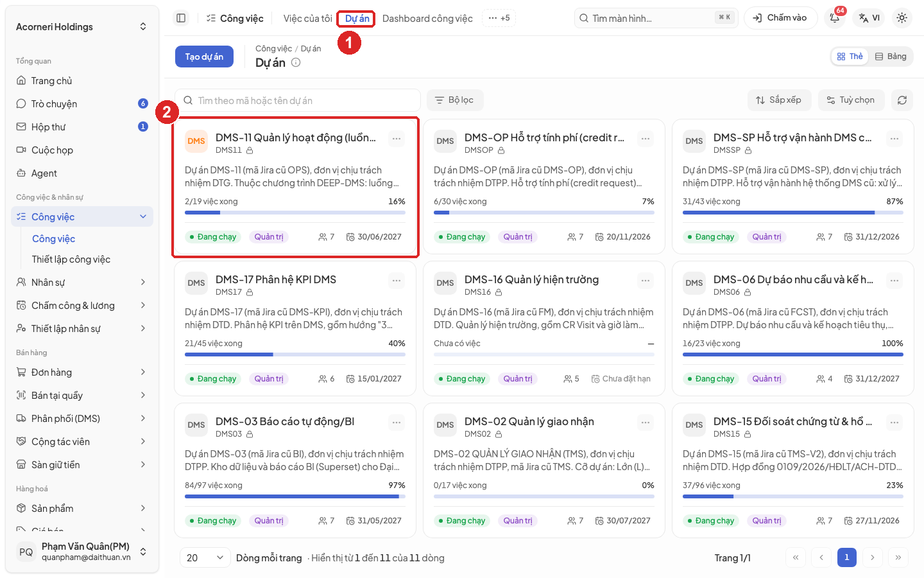Open user menu for Phạm Văn Quân(PM)
The width and height of the screenshot is (924, 578).
pyautogui.click(x=82, y=552)
